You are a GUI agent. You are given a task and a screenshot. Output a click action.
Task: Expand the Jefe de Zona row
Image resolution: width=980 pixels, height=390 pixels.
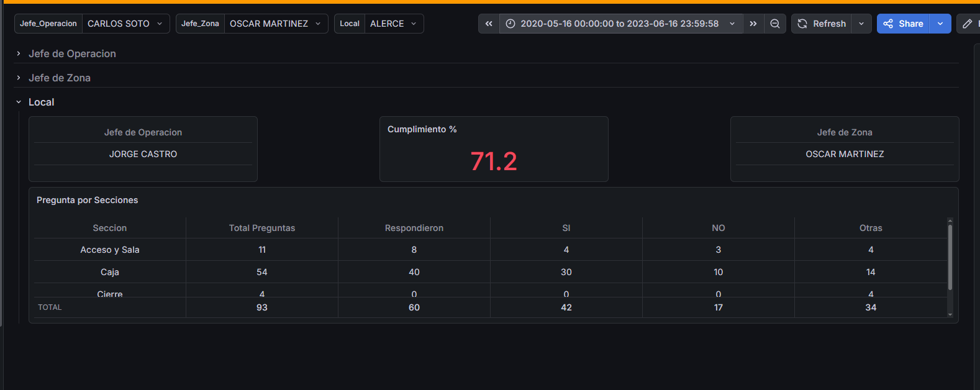(60, 78)
